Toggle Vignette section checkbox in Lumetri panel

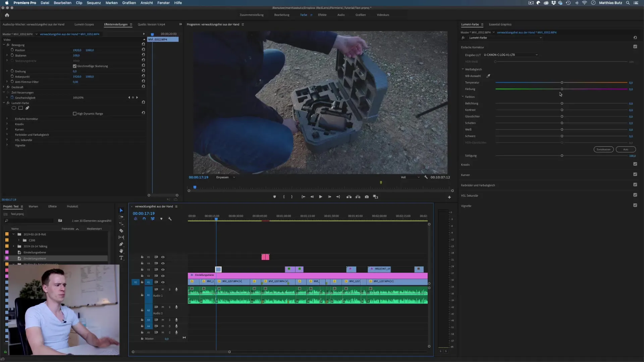635,205
